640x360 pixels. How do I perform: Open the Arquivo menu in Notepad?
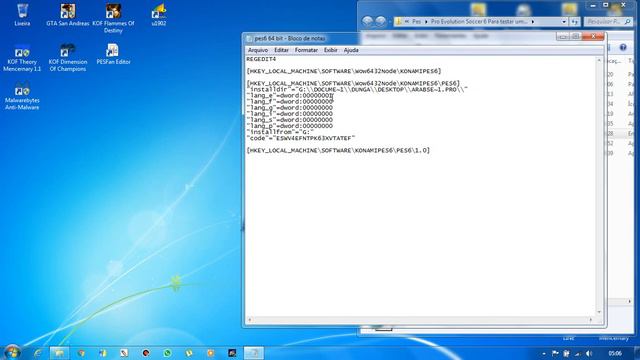(258, 50)
